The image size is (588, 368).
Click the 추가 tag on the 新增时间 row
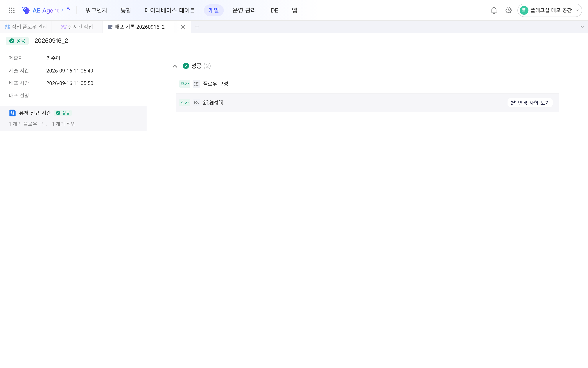click(x=185, y=103)
